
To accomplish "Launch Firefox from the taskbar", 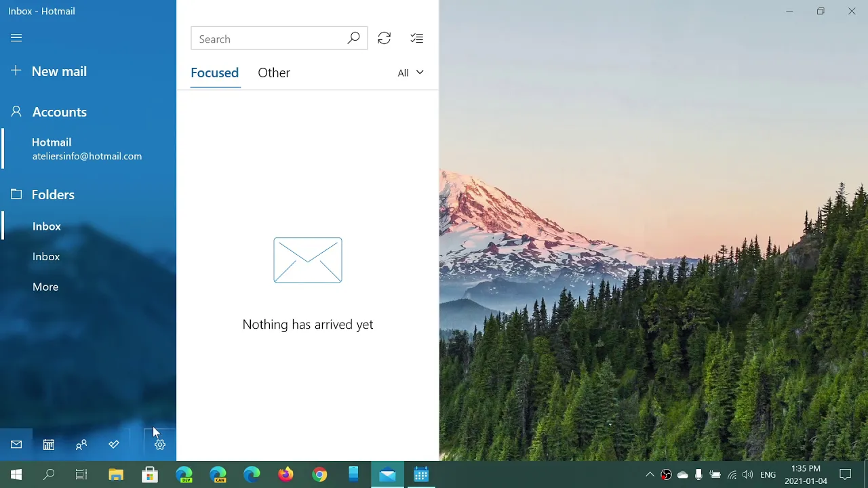I will [285, 475].
